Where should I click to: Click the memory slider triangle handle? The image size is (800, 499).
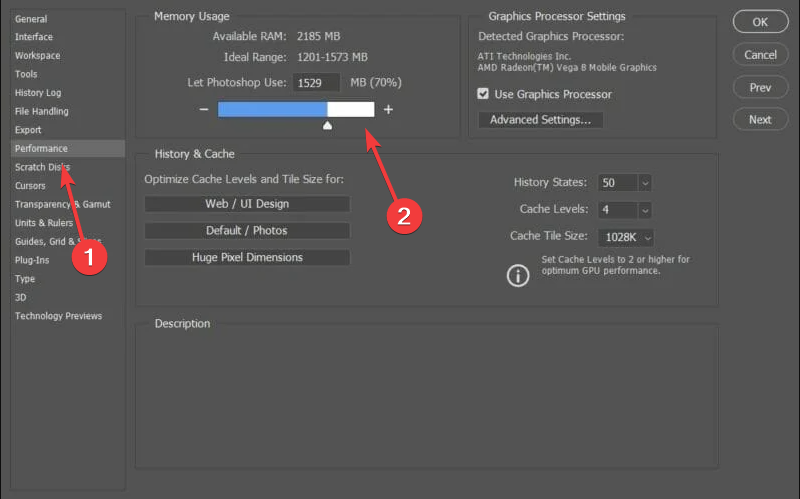pyautogui.click(x=328, y=125)
